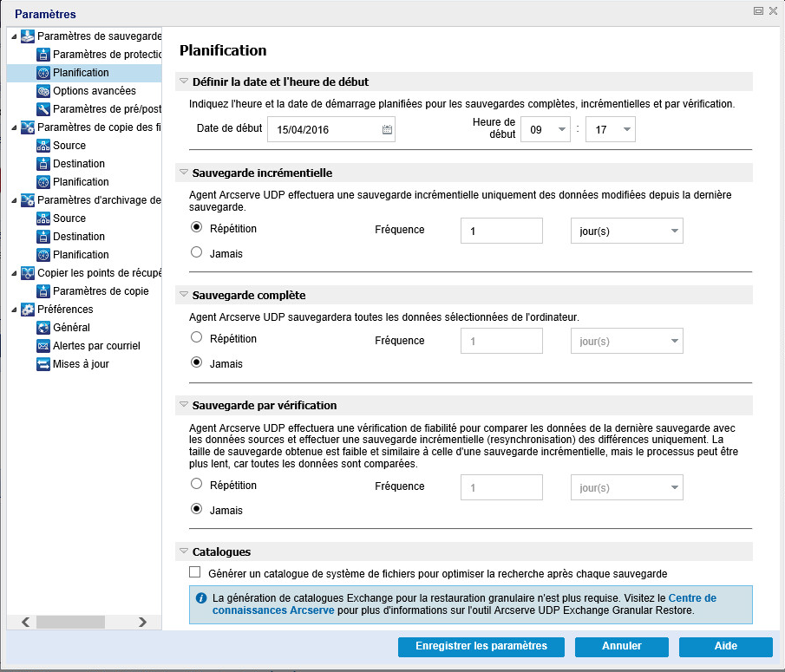Screen dimensions: 785x672
Task: Click the Destination icon under archive settings
Action: coord(43,237)
